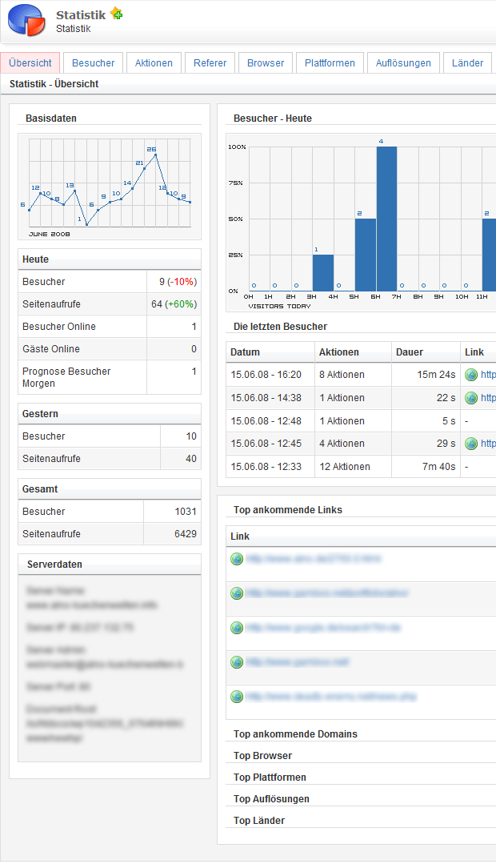Click the Statistik pie chart logo icon

[x=28, y=21]
